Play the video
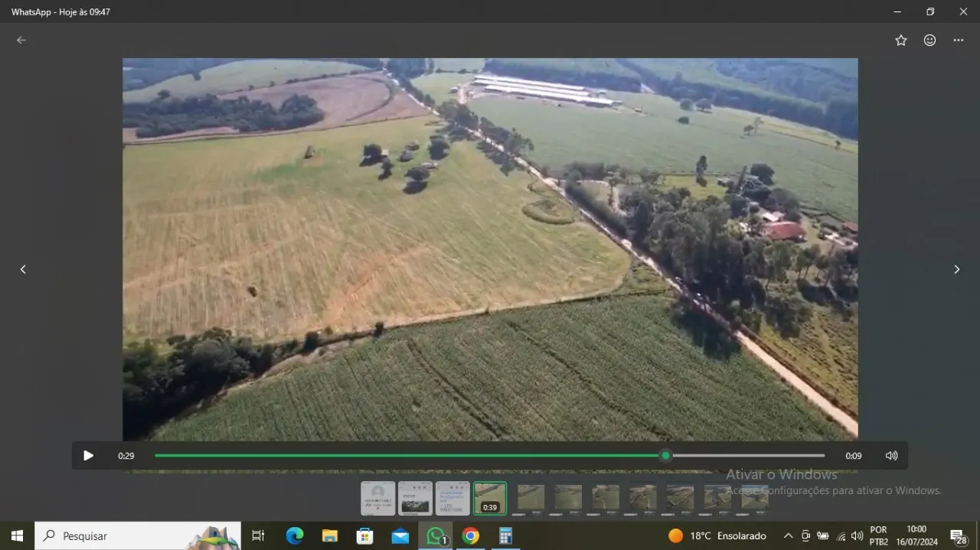This screenshot has height=550, width=980. pos(88,456)
